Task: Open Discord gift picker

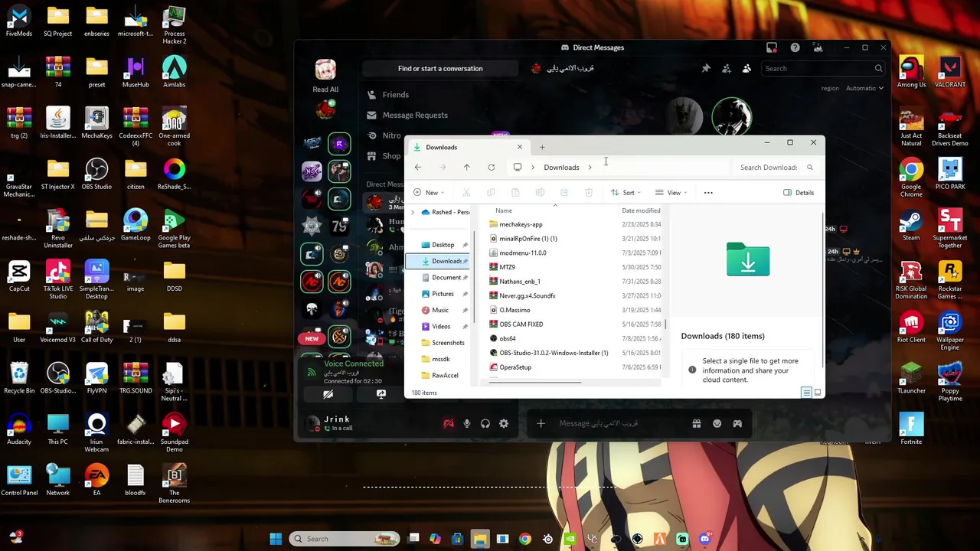Action: pos(697,423)
